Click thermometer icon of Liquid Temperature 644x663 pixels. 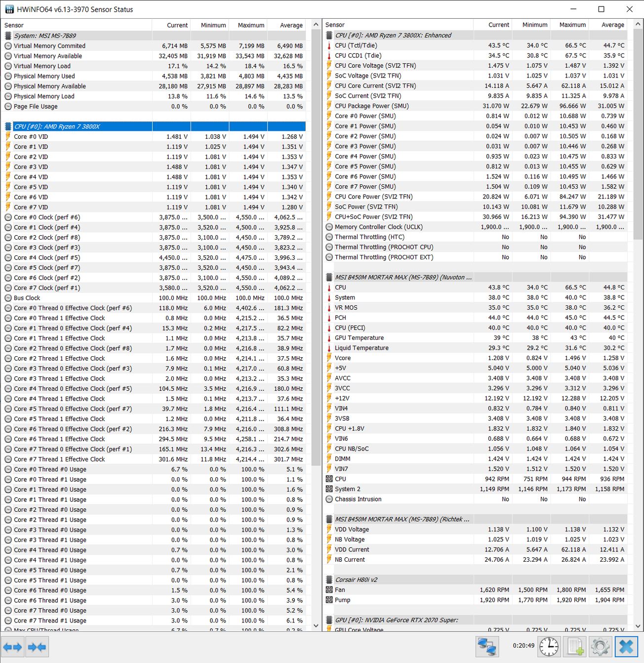(329, 348)
